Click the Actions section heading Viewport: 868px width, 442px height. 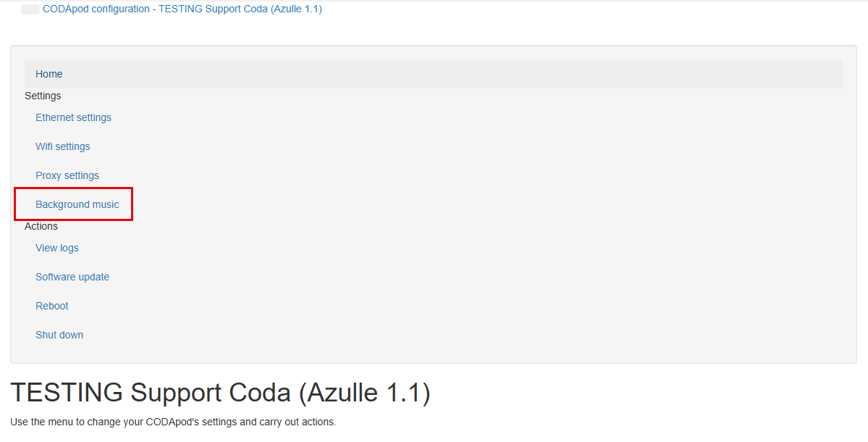(41, 226)
